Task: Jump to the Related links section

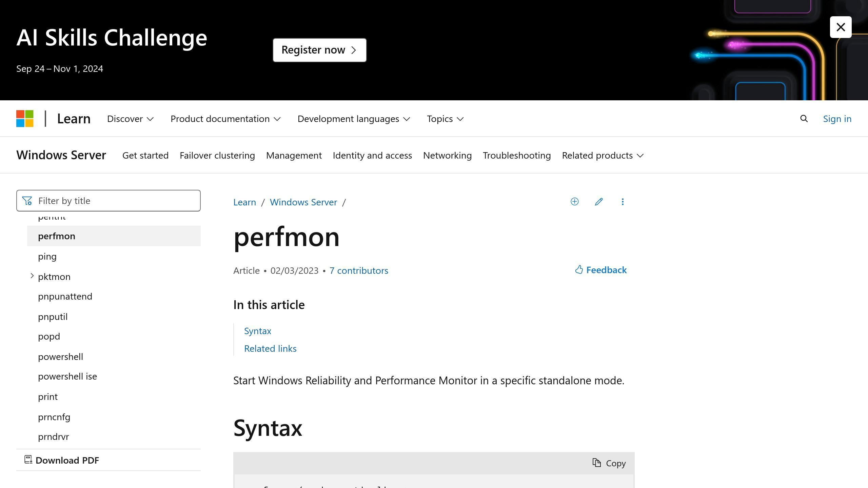Action: (270, 348)
